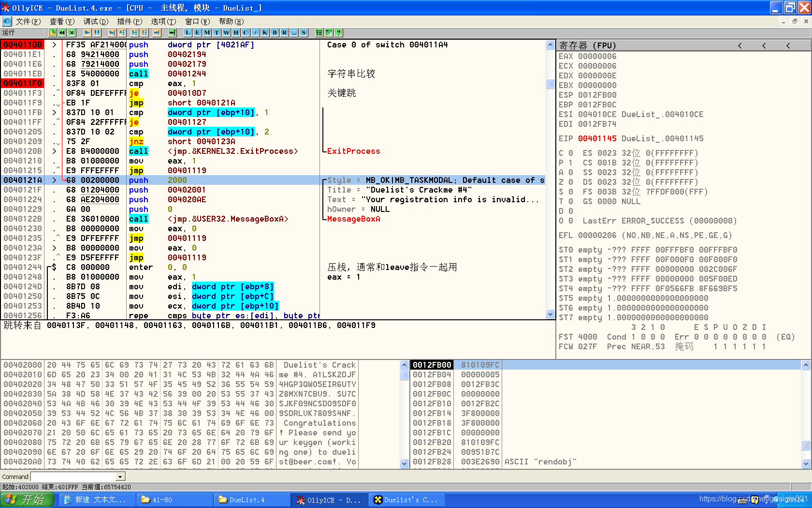Screen dimensions: 812x508
Task: Open Memory map with M button
Action: (207, 32)
